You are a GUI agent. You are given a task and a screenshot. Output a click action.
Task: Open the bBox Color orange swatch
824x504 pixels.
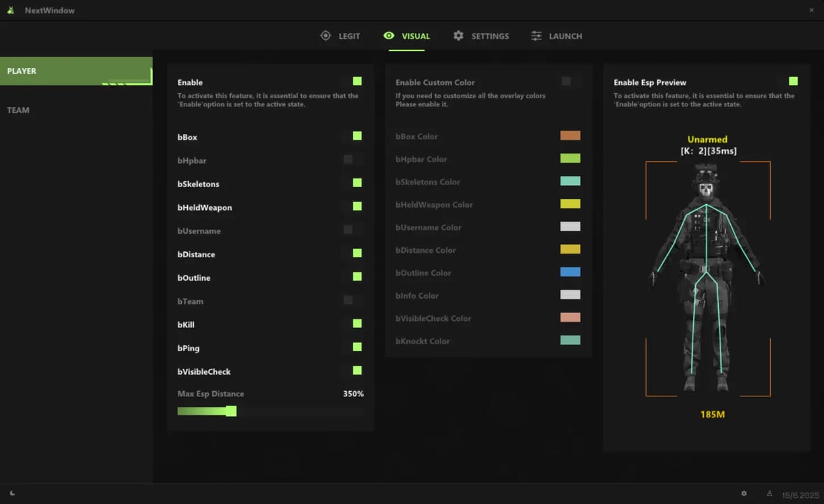pos(570,136)
